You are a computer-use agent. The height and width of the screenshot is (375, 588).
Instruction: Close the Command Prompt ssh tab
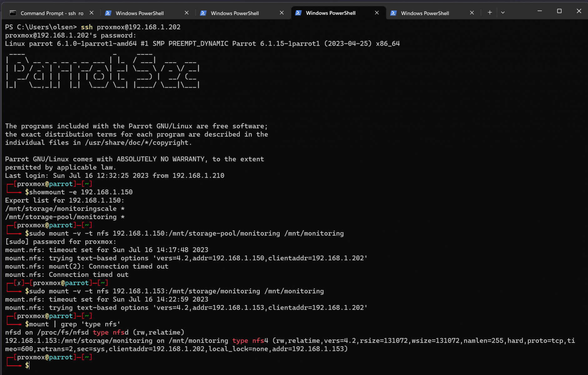coord(91,13)
